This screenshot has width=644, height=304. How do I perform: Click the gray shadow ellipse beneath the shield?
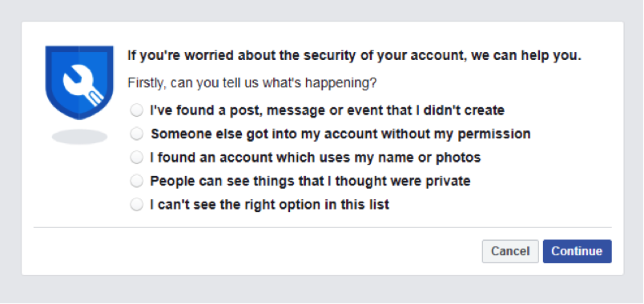(79, 137)
